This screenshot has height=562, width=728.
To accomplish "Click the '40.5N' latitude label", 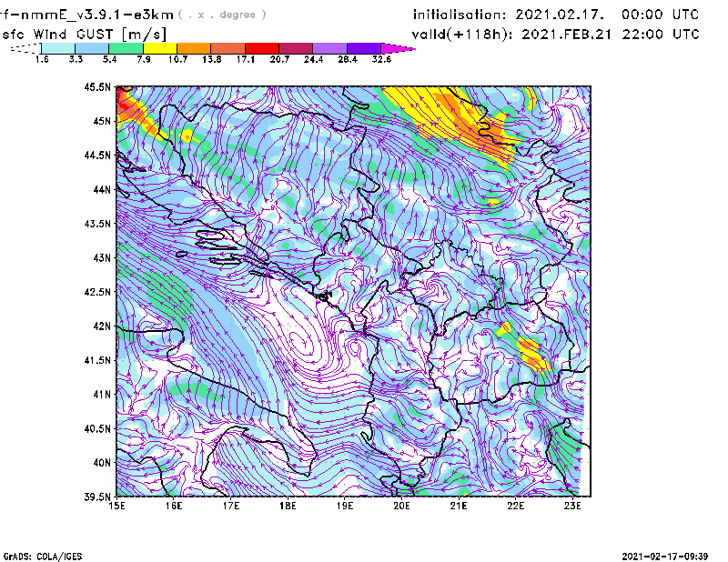I will point(97,428).
